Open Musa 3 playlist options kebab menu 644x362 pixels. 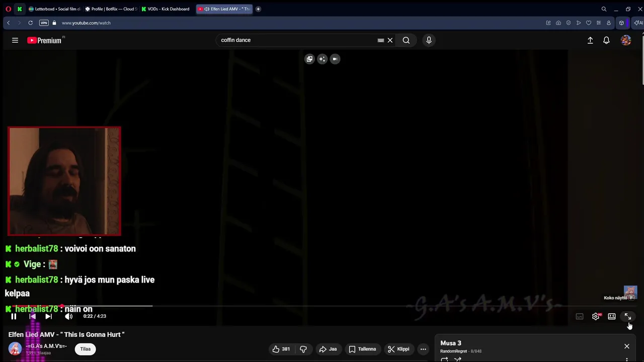click(627, 359)
